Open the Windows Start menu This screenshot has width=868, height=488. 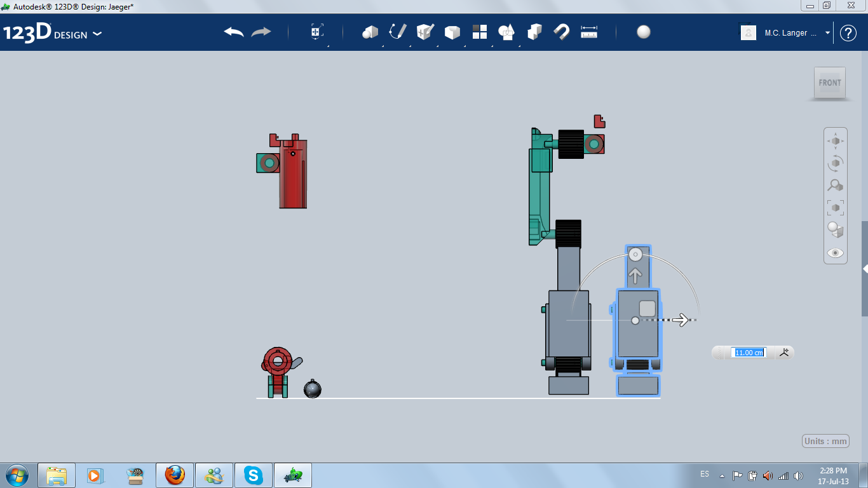17,475
